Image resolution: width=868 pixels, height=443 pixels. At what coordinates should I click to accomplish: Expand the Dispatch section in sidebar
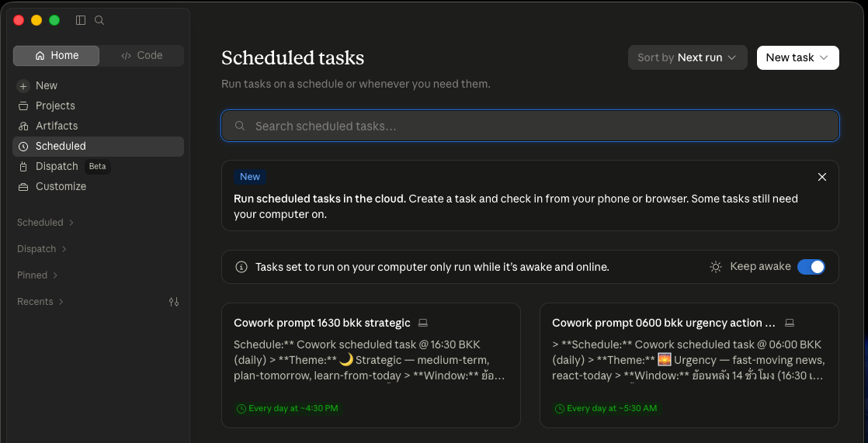click(x=42, y=249)
